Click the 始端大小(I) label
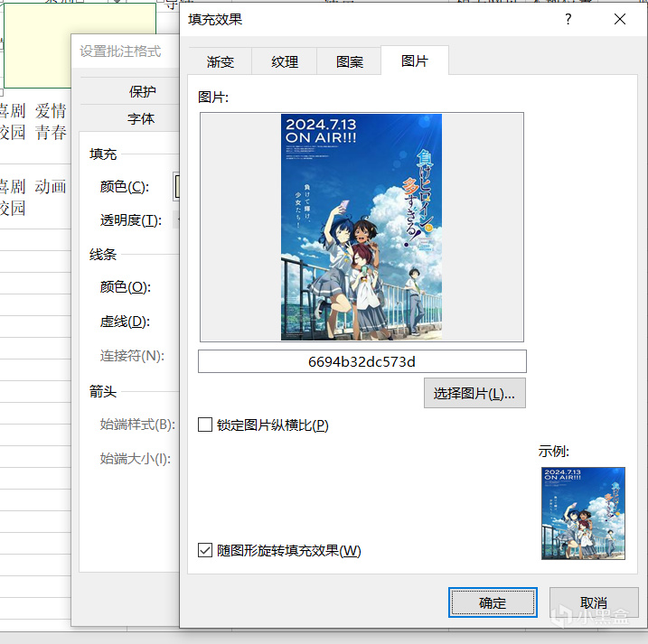648x644 pixels. pyautogui.click(x=136, y=459)
